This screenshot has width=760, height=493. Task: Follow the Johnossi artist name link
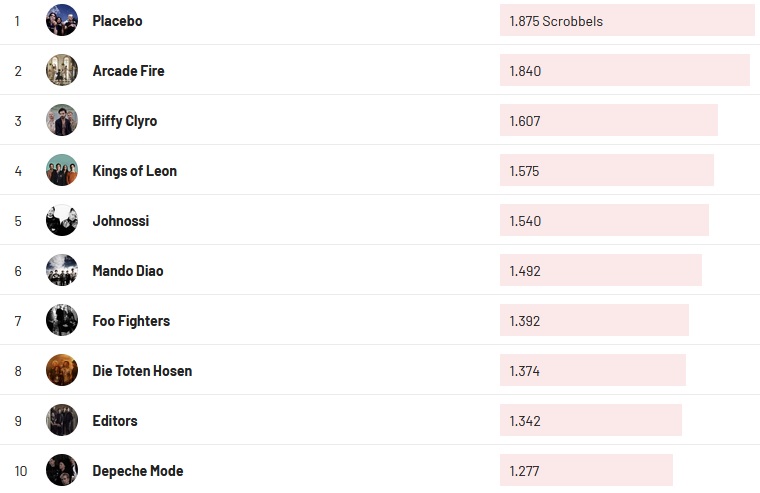[x=120, y=221]
